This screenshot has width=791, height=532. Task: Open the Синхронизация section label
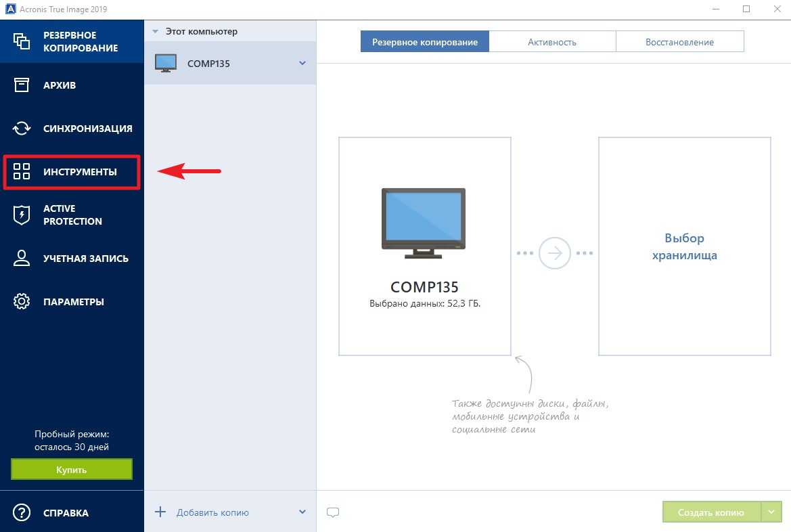(88, 129)
